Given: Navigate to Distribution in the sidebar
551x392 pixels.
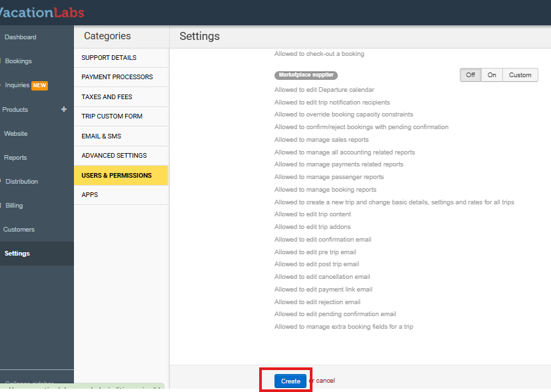Looking at the screenshot, I should [x=21, y=182].
